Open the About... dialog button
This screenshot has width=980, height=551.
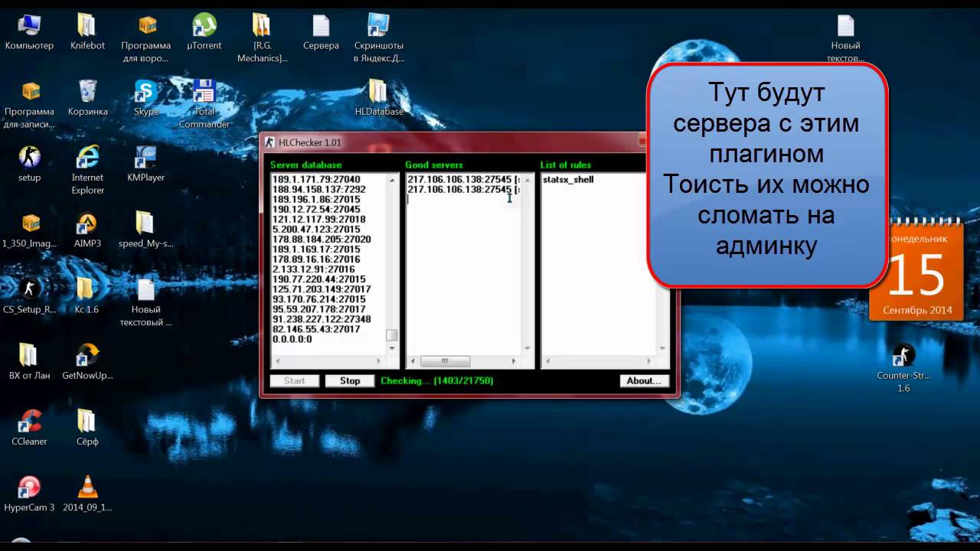(x=644, y=380)
